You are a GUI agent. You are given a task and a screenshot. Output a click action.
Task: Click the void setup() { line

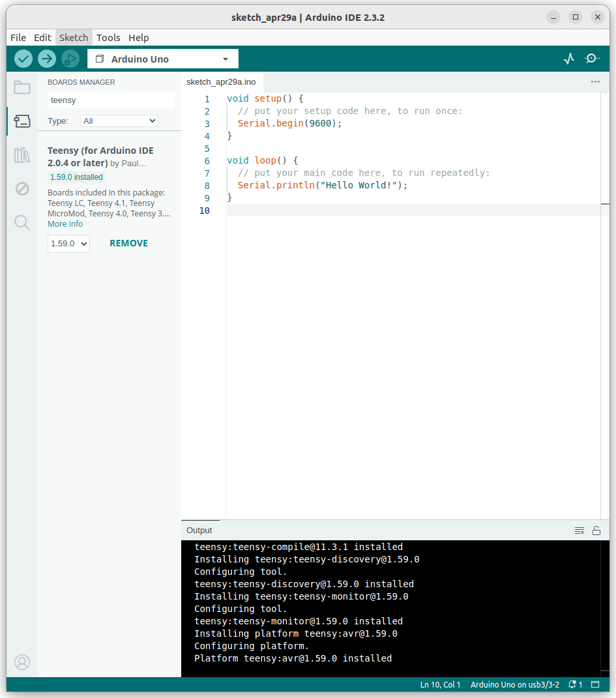coord(265,98)
